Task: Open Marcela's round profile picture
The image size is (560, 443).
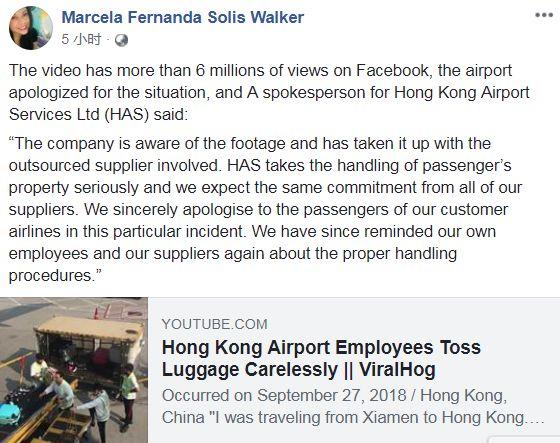Action: [31, 28]
